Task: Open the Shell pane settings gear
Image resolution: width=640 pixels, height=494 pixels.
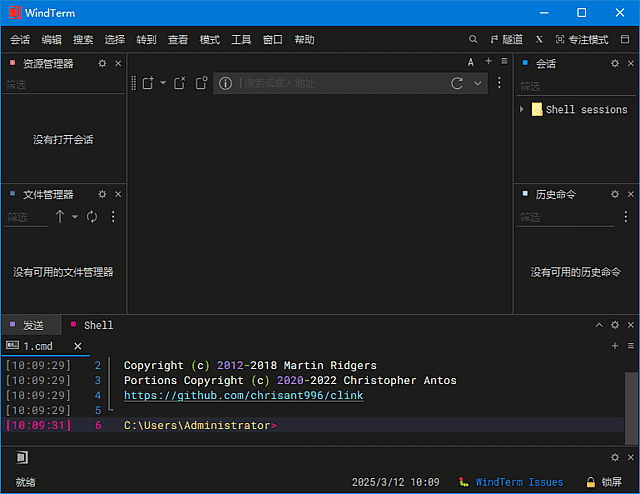Action: pos(615,325)
